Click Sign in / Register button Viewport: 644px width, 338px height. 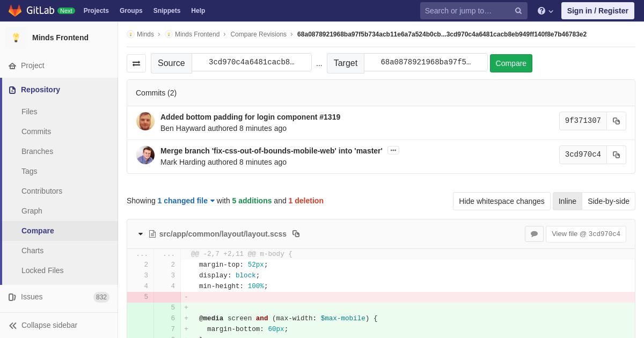pyautogui.click(x=598, y=11)
